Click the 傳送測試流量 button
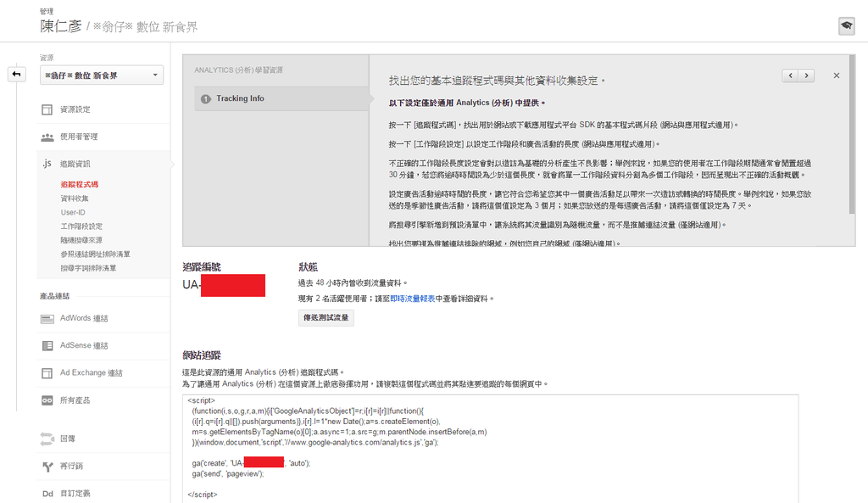Image resolution: width=868 pixels, height=503 pixels. pos(326,318)
